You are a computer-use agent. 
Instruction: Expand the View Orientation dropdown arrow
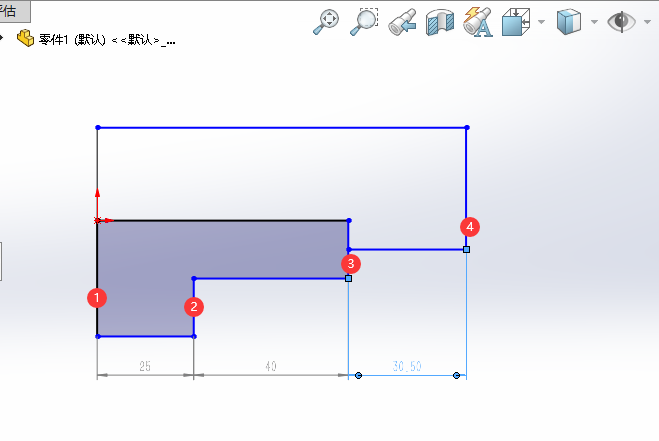(541, 22)
